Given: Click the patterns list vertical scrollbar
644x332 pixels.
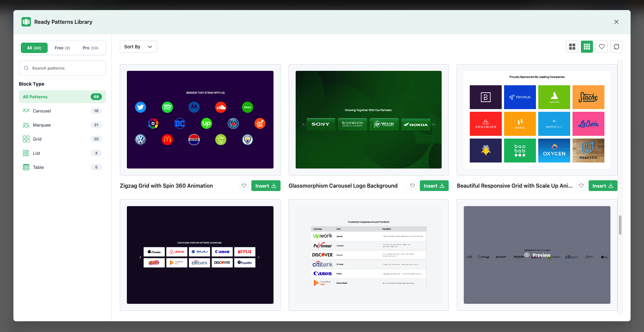Looking at the screenshot, I should coord(620,225).
